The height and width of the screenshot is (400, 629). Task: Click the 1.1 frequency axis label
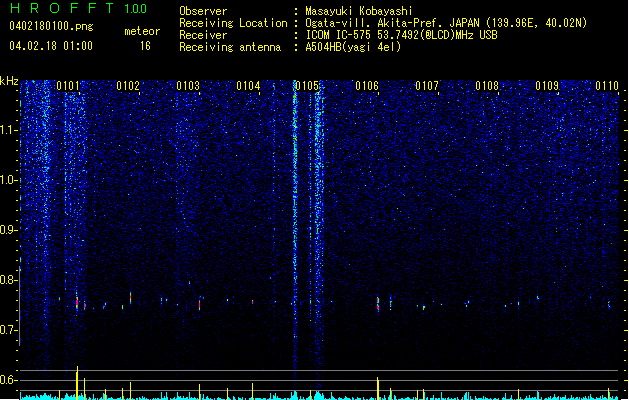pos(9,130)
